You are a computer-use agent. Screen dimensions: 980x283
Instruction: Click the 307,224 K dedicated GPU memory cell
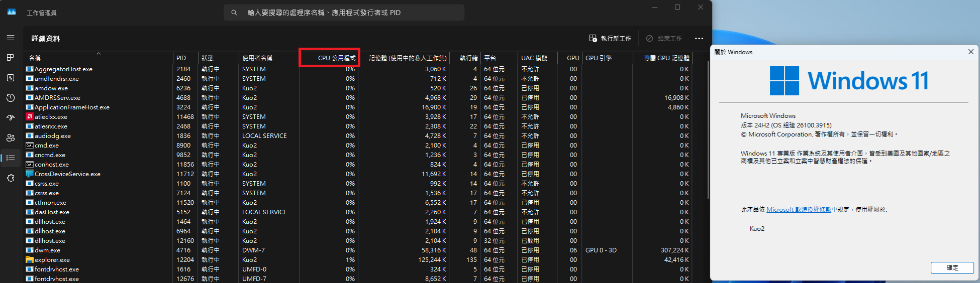675,250
